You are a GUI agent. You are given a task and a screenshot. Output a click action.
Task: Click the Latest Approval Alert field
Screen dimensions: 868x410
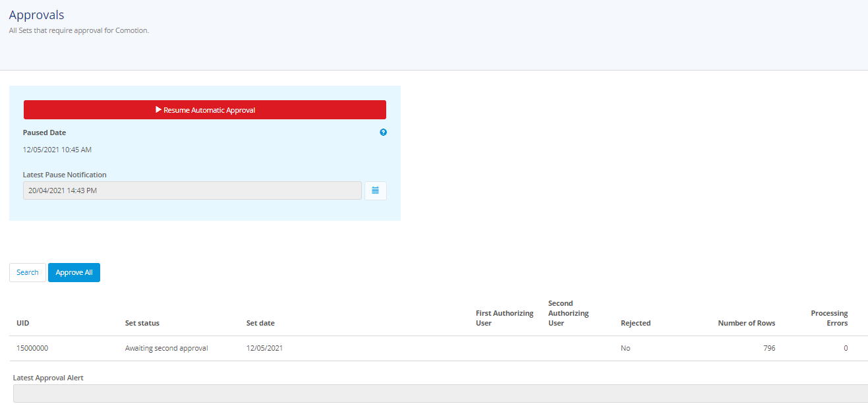click(x=440, y=394)
